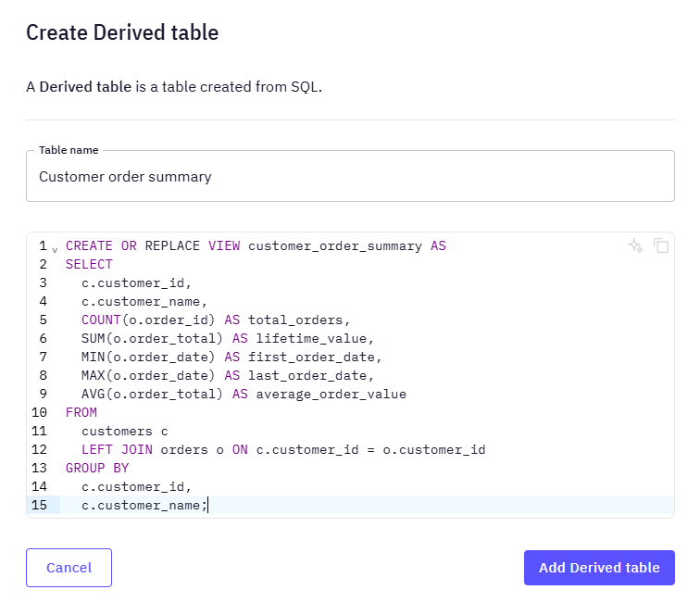
Task: Click the SELECT keyword on line 2
Action: [89, 264]
